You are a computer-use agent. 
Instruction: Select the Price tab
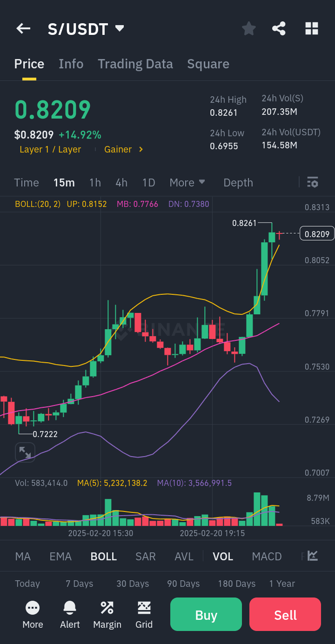(29, 64)
